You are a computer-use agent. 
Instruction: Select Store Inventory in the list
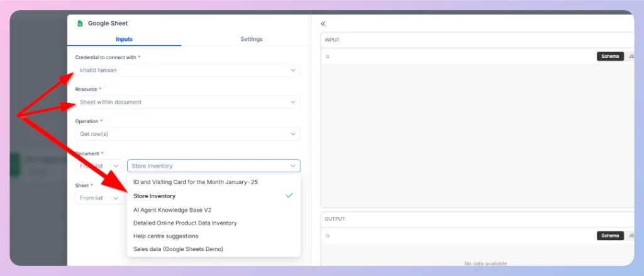click(214, 196)
